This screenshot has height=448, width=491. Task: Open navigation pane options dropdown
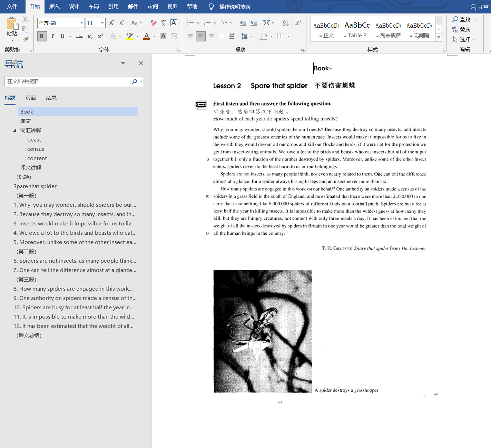click(x=123, y=63)
